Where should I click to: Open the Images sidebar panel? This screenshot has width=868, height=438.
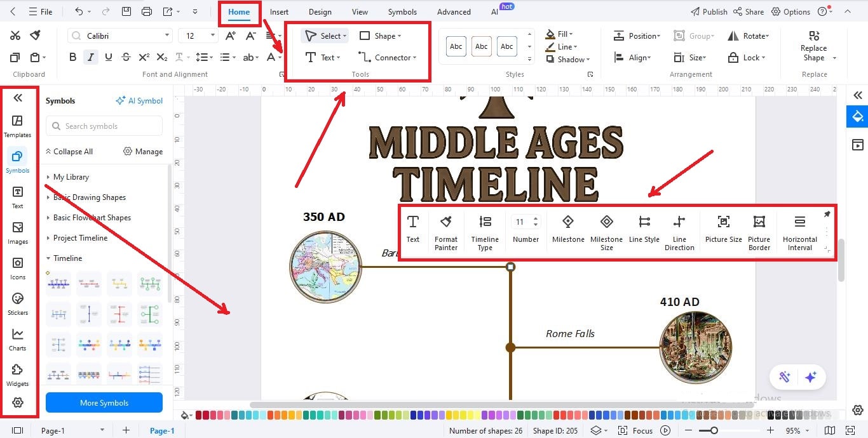pos(17,232)
